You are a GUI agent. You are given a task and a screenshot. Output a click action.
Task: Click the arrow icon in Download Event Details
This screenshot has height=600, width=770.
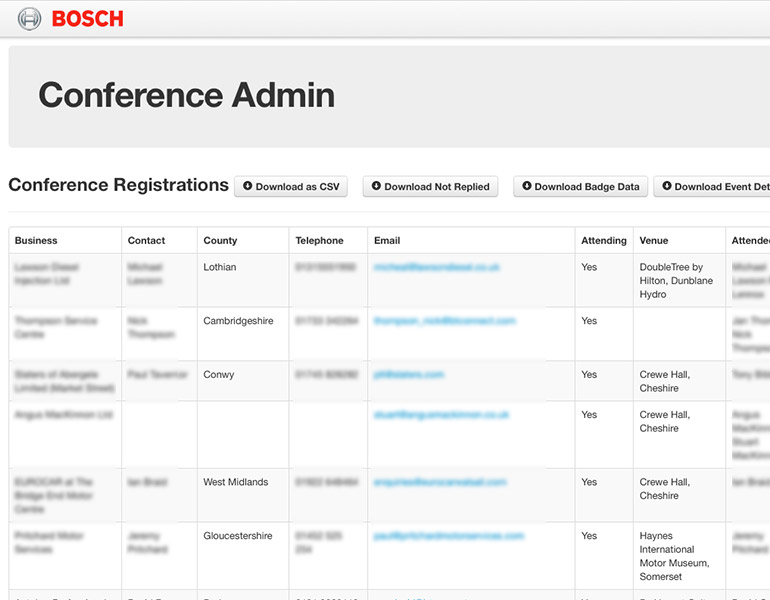(666, 186)
